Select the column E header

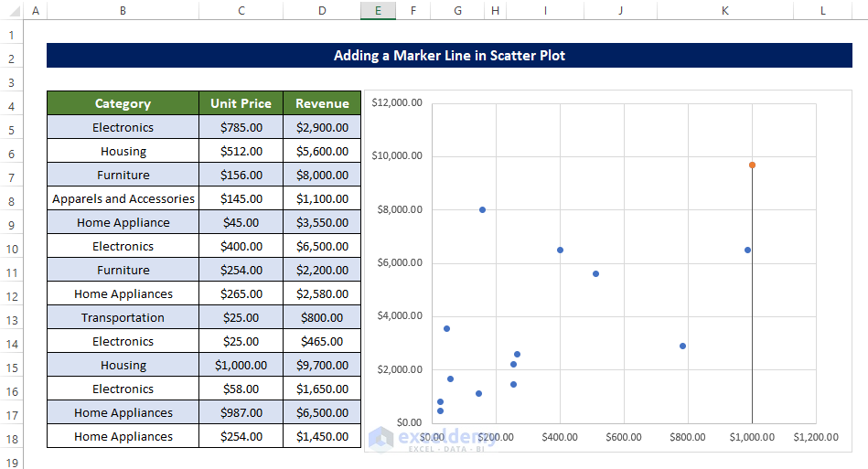coord(377,11)
